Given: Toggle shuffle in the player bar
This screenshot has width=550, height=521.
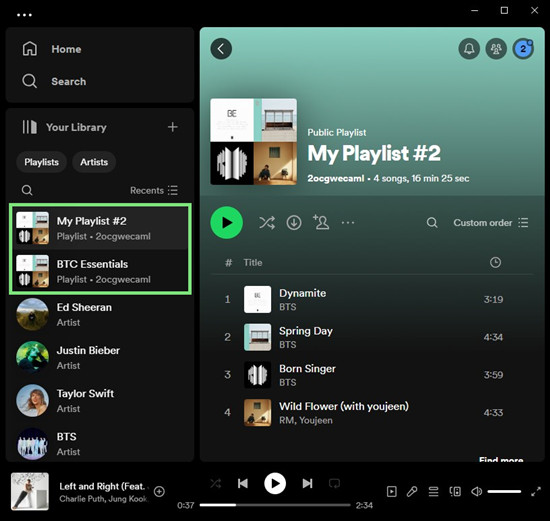Looking at the screenshot, I should 216,483.
